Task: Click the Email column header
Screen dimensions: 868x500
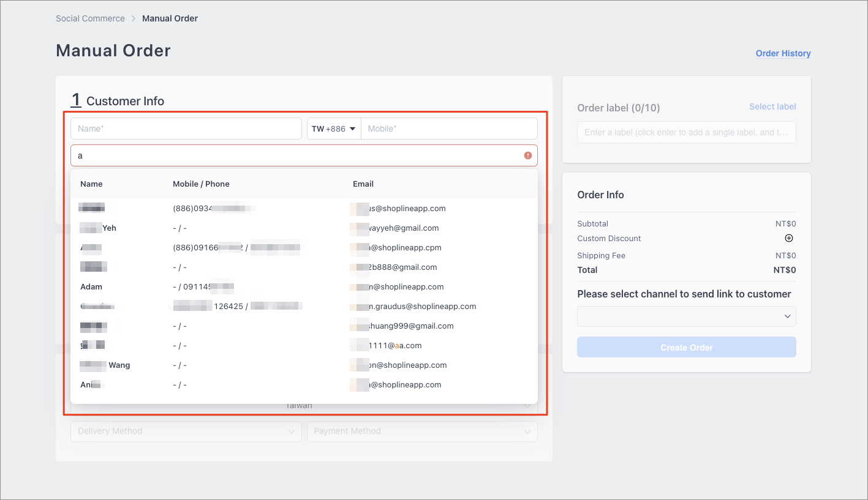Action: pos(363,184)
